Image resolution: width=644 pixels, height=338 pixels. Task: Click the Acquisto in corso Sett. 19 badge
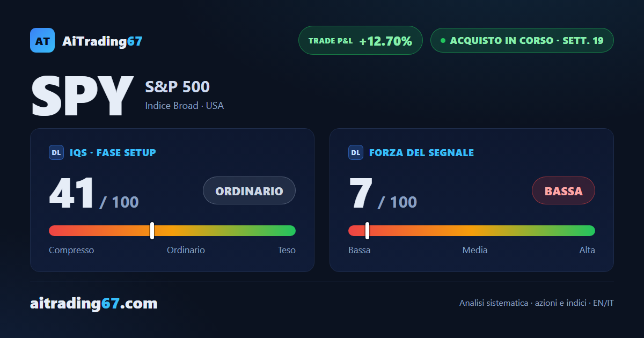coord(522,40)
